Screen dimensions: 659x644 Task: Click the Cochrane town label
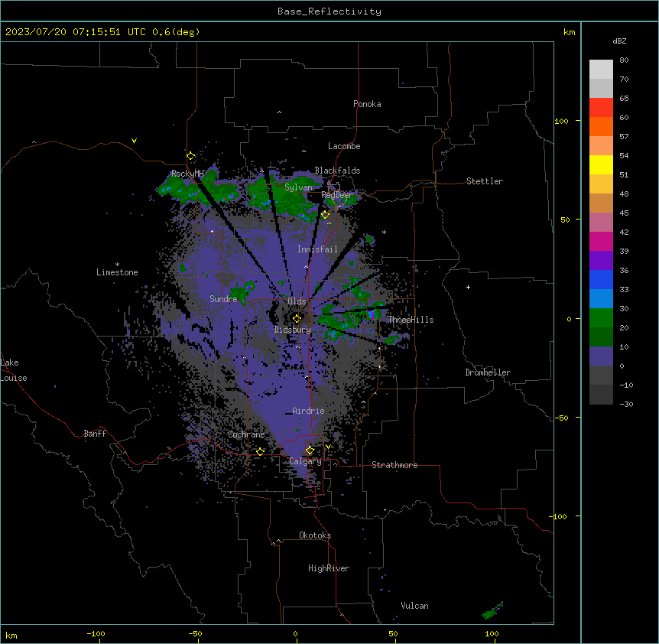[246, 434]
